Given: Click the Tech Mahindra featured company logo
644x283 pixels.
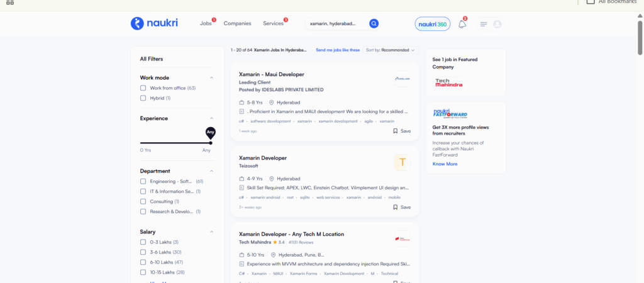Looking at the screenshot, I should 448,82.
